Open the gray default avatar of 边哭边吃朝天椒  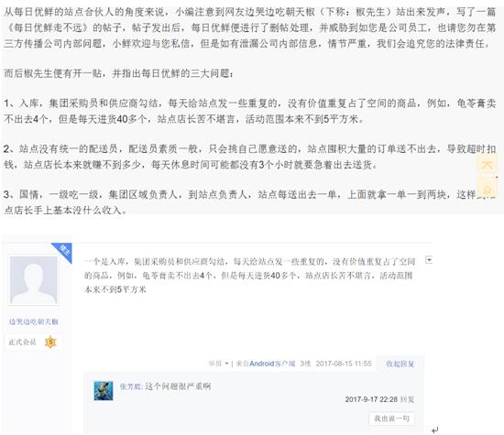point(34,280)
